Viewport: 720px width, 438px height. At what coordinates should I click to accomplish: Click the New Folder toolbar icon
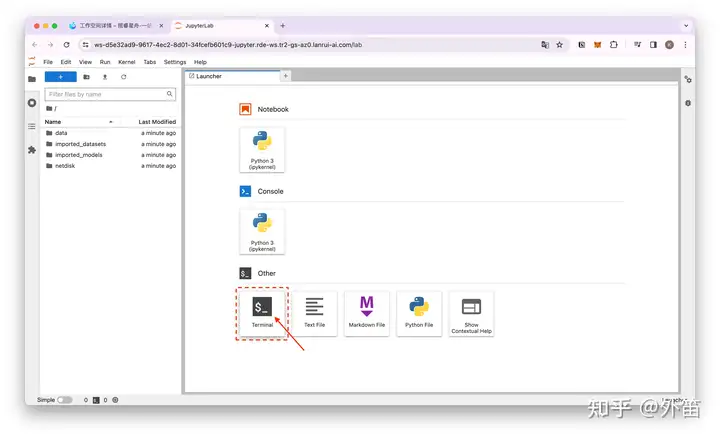[x=86, y=77]
